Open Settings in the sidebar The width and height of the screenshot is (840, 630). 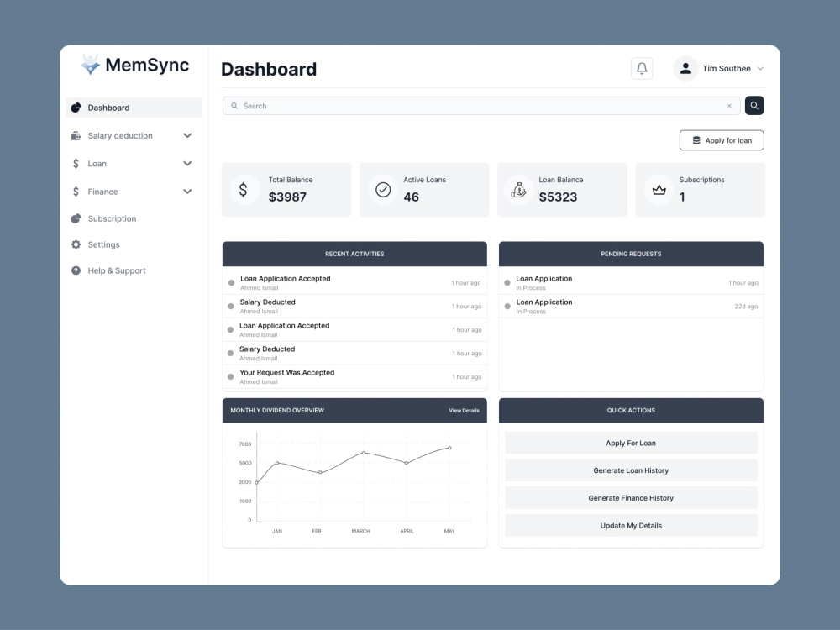click(x=104, y=244)
